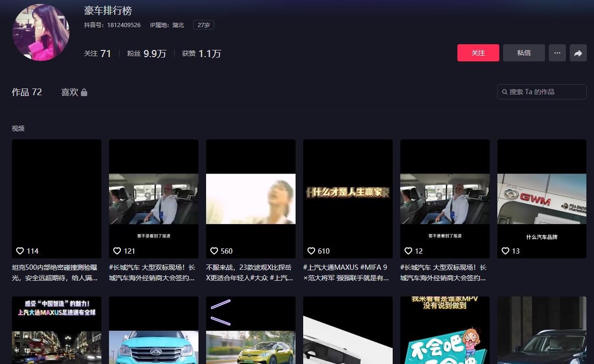Open the turquoise van front video thumbnail
The width and height of the screenshot is (594, 364).
coord(154,330)
